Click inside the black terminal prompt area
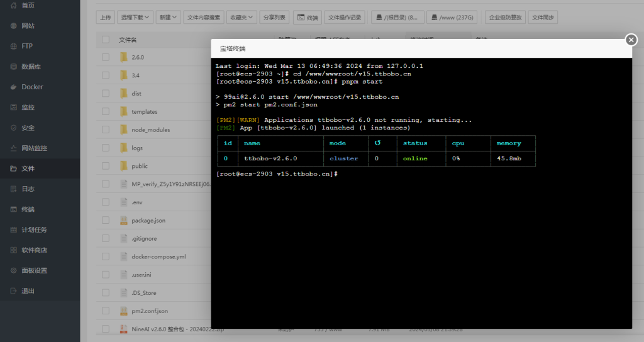644x342 pixels. coord(421,246)
